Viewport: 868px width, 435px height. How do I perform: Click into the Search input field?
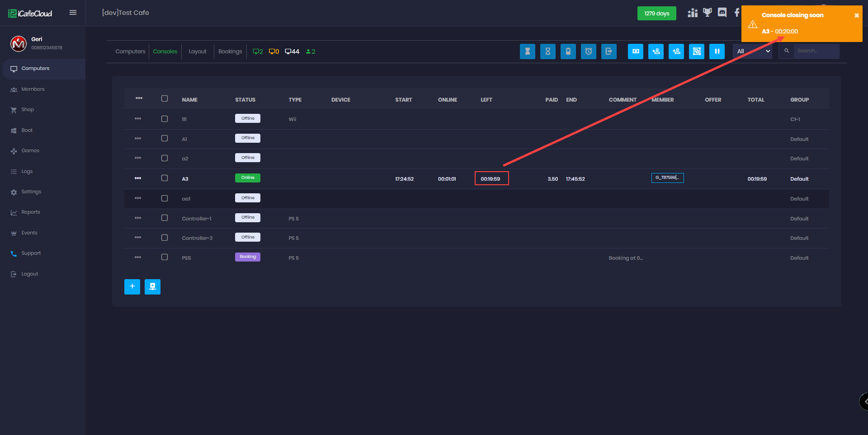click(x=816, y=51)
